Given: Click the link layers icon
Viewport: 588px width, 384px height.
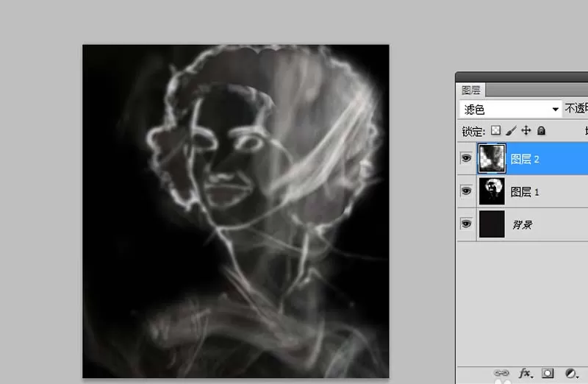Looking at the screenshot, I should point(501,373).
